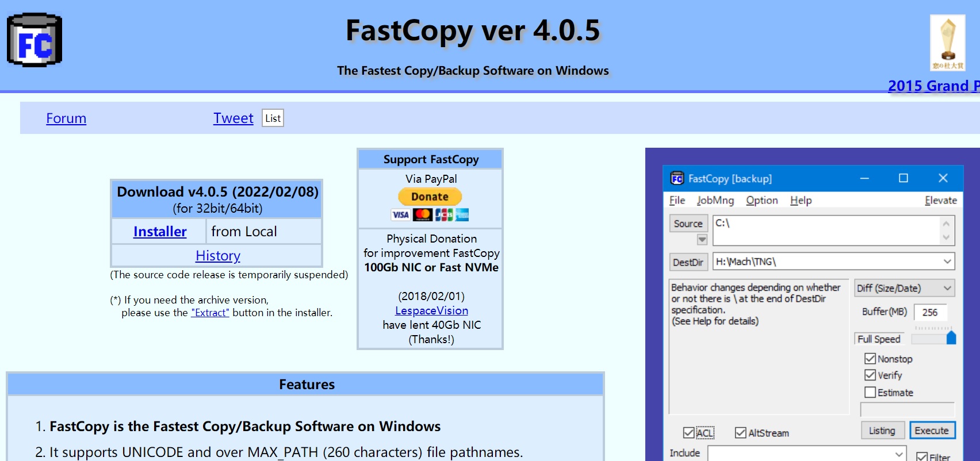Screen dimensions: 980x461
Task: Open the Forum link
Action: pos(66,118)
